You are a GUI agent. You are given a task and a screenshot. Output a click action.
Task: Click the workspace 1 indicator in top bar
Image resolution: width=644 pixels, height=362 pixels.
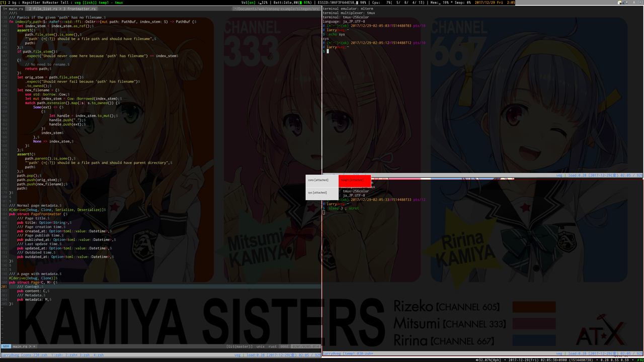[3, 3]
